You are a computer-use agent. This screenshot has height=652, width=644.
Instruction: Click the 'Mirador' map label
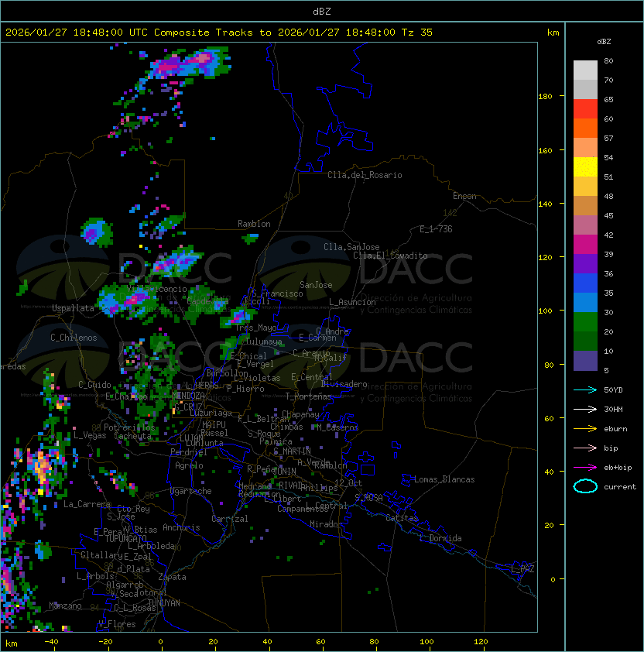point(327,524)
